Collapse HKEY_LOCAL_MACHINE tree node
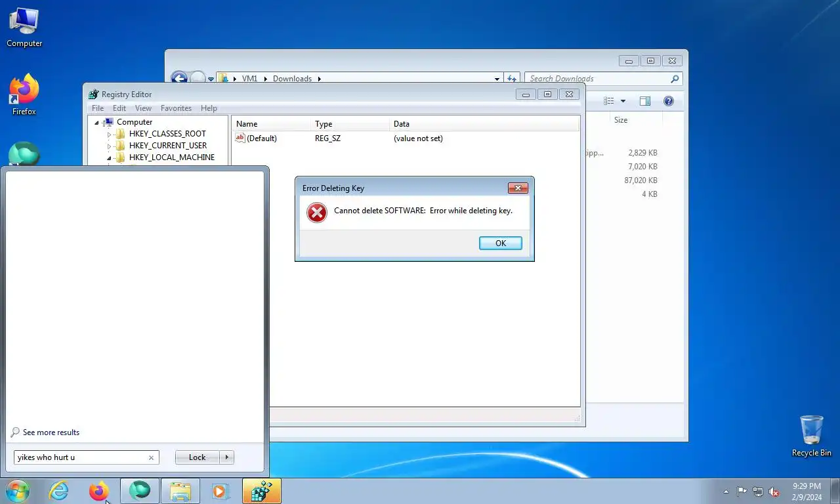 (x=109, y=158)
